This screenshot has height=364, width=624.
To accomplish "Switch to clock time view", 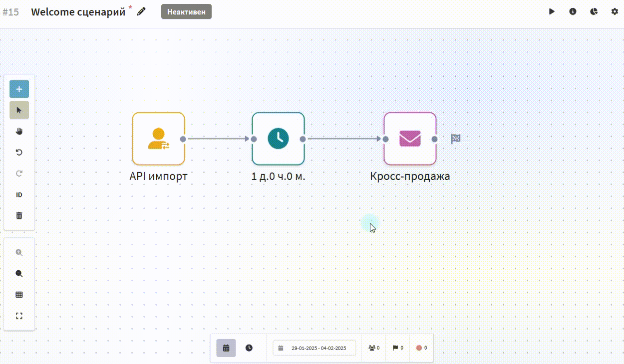I will 249,348.
